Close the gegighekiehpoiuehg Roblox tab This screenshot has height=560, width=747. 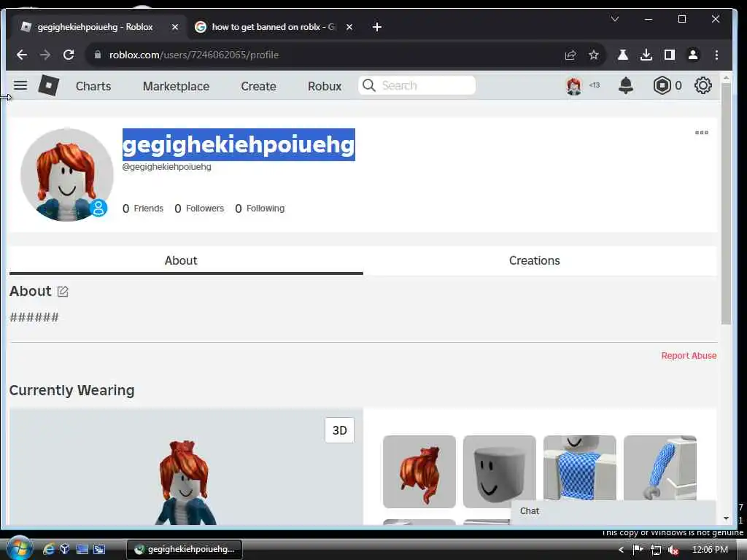[x=175, y=27]
